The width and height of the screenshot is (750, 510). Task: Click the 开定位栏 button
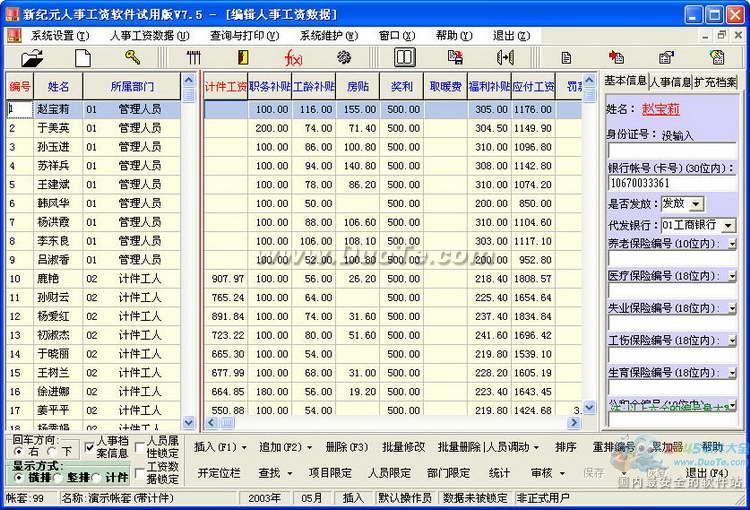[x=219, y=473]
